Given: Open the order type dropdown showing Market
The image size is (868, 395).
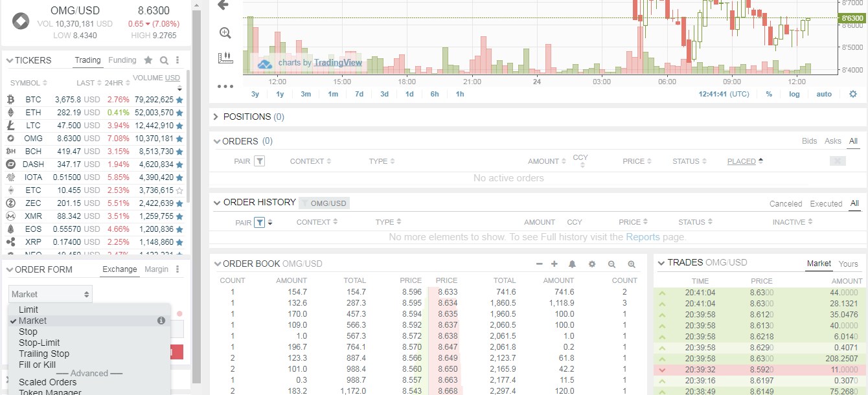Looking at the screenshot, I should (50, 293).
